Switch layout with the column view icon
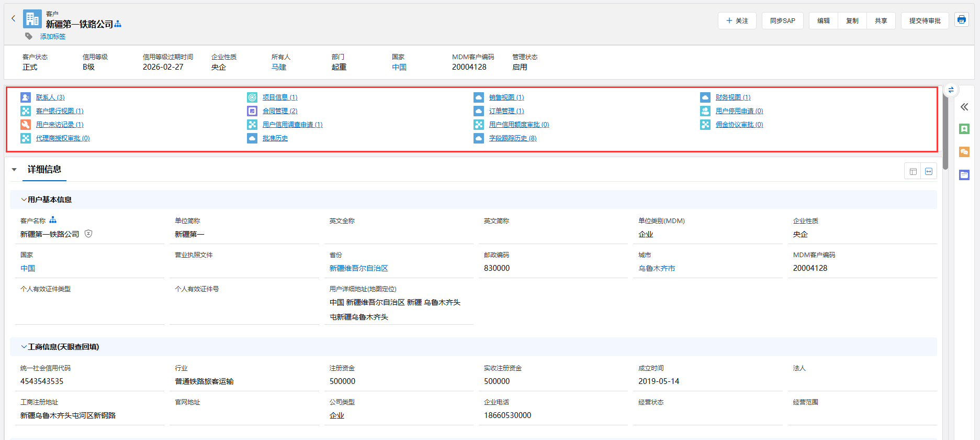The image size is (980, 440). click(x=913, y=171)
